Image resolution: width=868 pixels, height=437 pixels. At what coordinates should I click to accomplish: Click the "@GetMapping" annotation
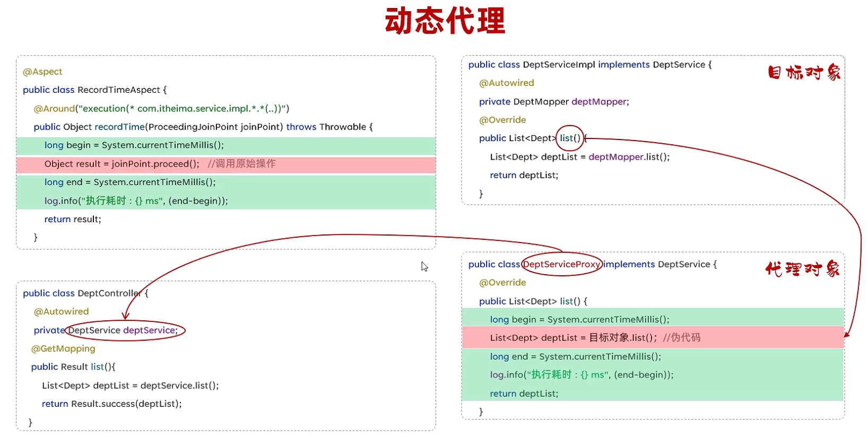tap(63, 348)
